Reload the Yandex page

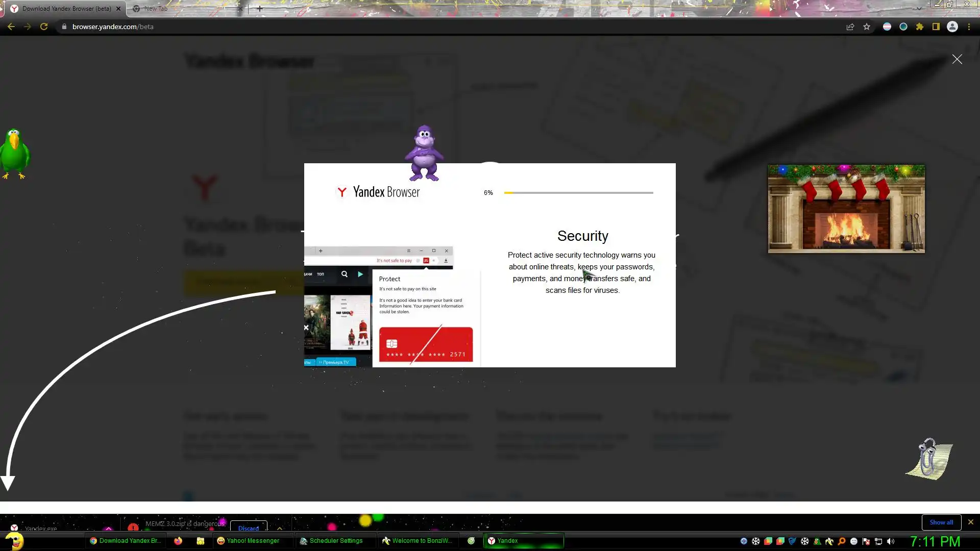click(x=44, y=27)
